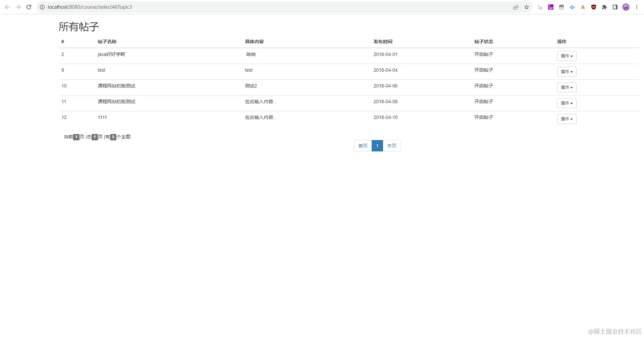Jump to 末页 last page

tap(392, 146)
